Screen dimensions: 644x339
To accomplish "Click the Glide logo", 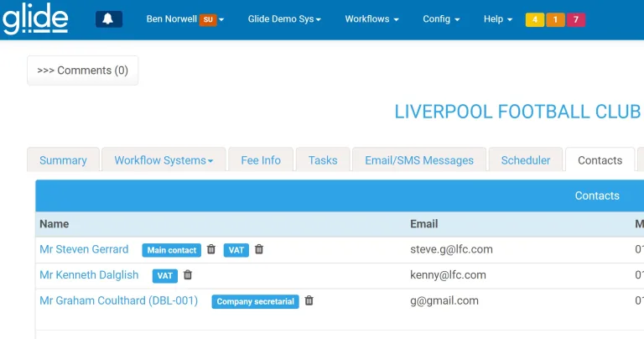I will (35, 18).
